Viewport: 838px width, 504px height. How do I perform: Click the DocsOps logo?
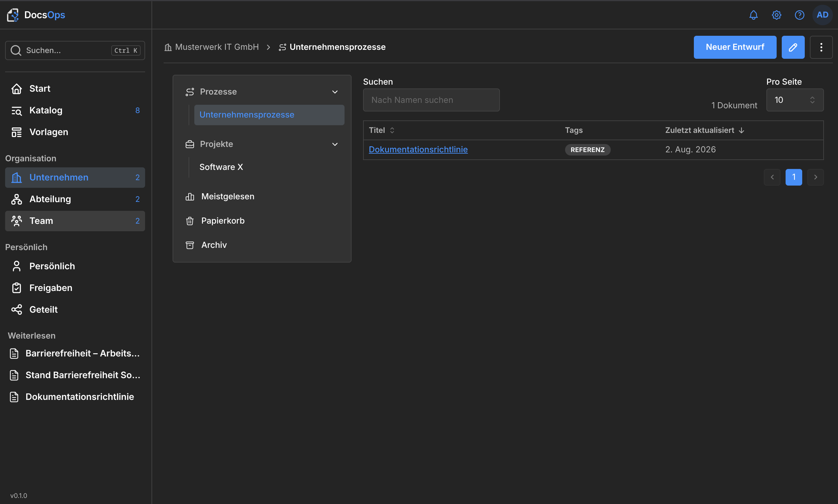pos(36,15)
